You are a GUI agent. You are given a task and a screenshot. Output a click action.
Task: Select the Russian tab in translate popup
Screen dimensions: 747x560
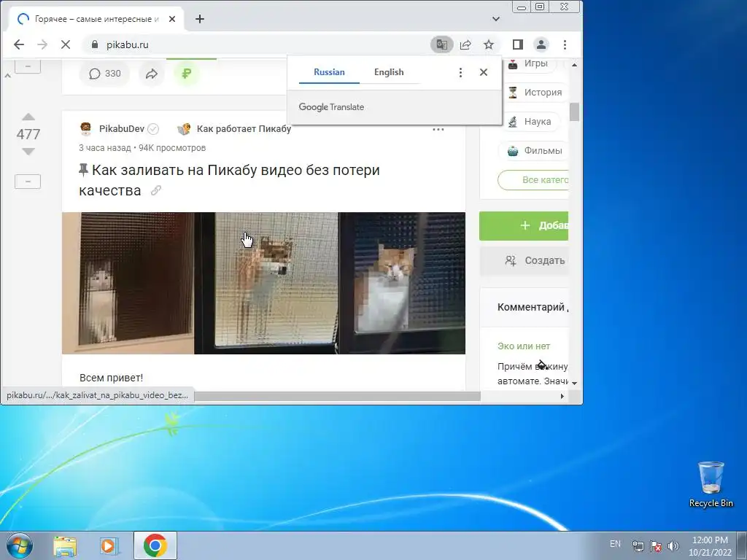coord(329,72)
